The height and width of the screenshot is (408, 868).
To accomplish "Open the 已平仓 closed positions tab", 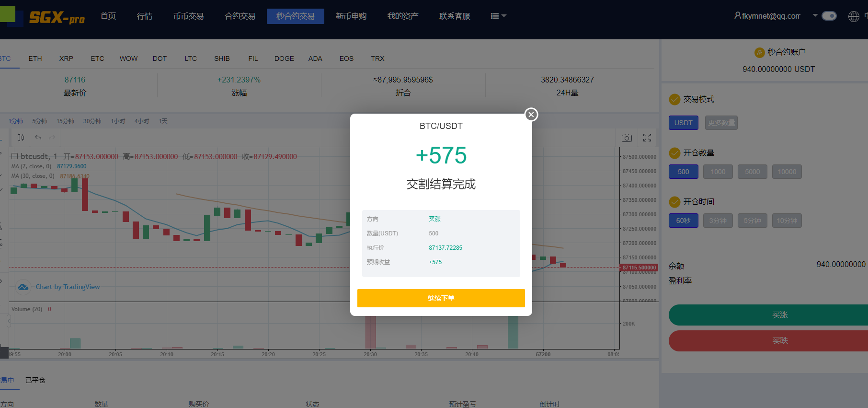I will [35, 380].
